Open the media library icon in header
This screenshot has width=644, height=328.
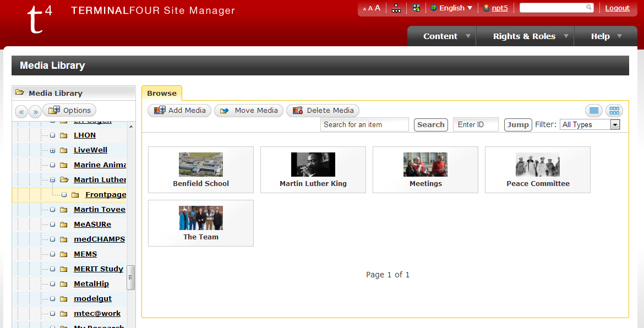(416, 8)
